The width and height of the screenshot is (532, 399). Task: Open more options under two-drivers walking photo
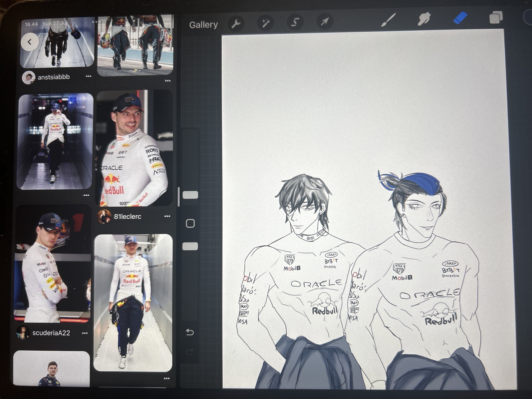168,81
